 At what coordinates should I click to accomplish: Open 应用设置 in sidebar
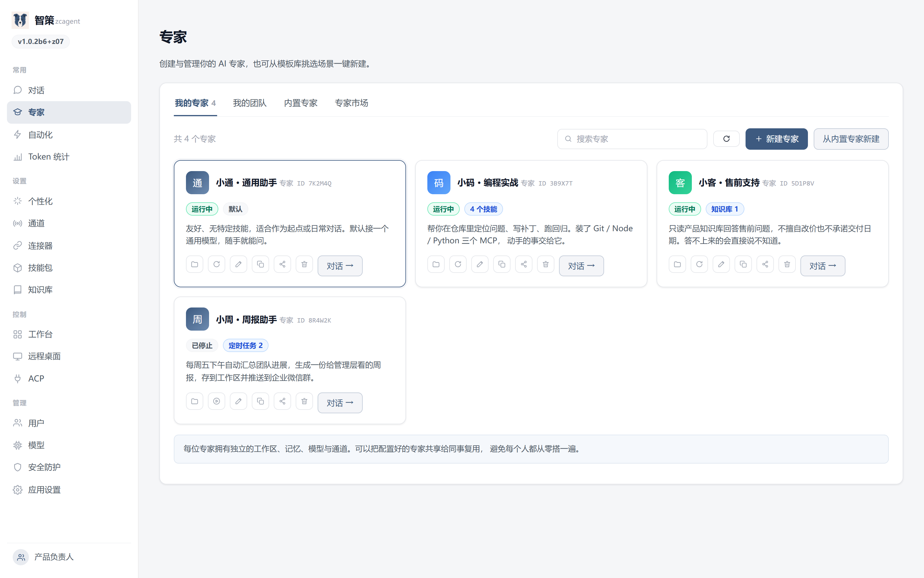[x=69, y=490]
